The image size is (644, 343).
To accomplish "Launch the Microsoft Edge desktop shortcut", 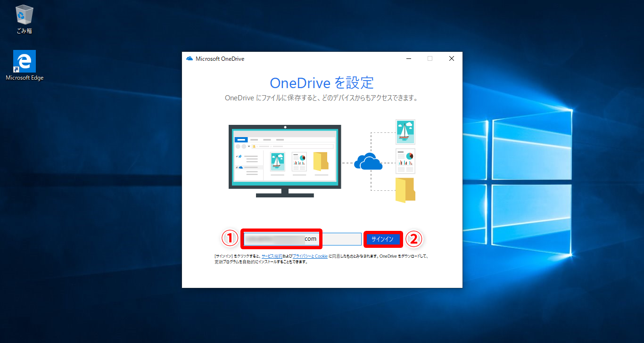I will (25, 65).
